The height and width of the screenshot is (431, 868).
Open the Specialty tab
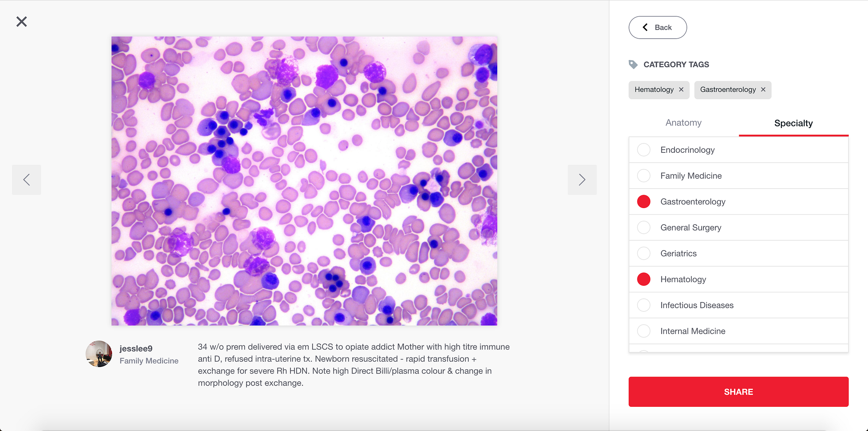793,123
